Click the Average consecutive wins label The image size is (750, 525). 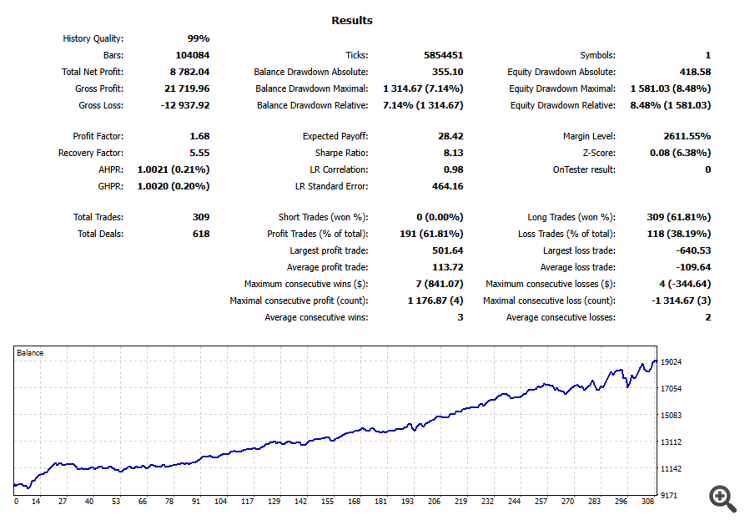pyautogui.click(x=316, y=318)
